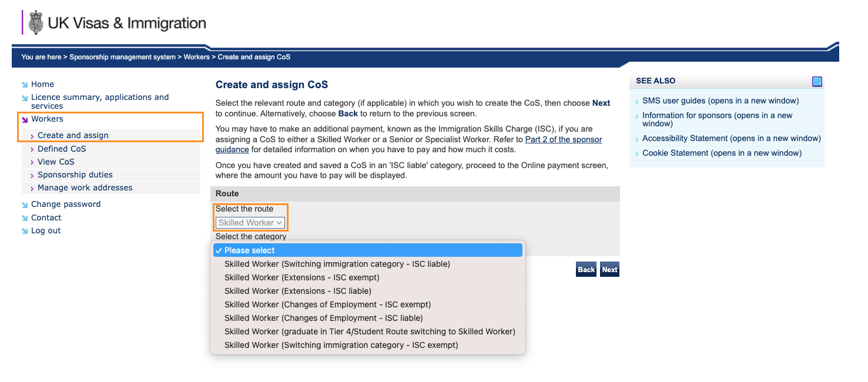Click the arrow icon beside Workers
This screenshot has height=382, width=868.
(25, 119)
